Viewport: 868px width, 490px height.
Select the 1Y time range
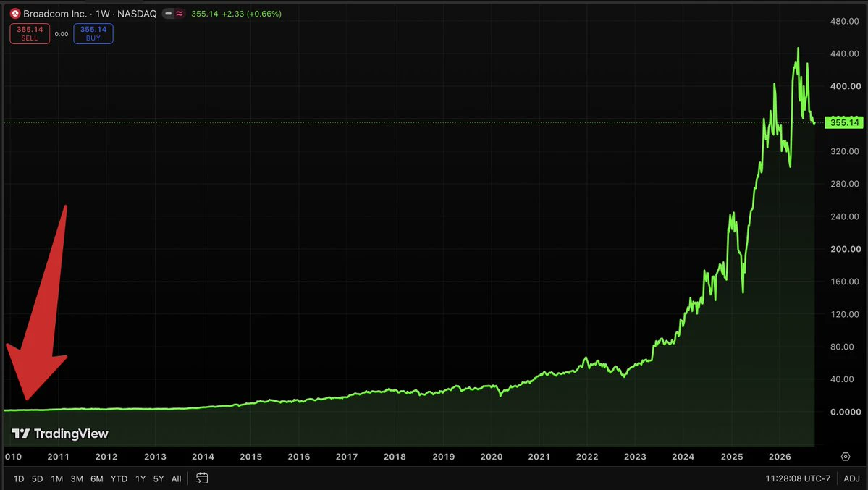pyautogui.click(x=140, y=479)
